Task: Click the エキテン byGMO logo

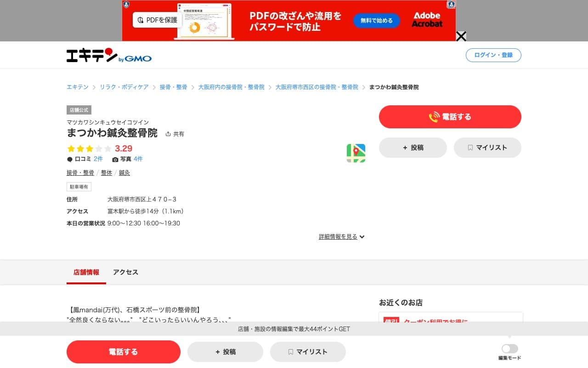Action: pos(109,55)
